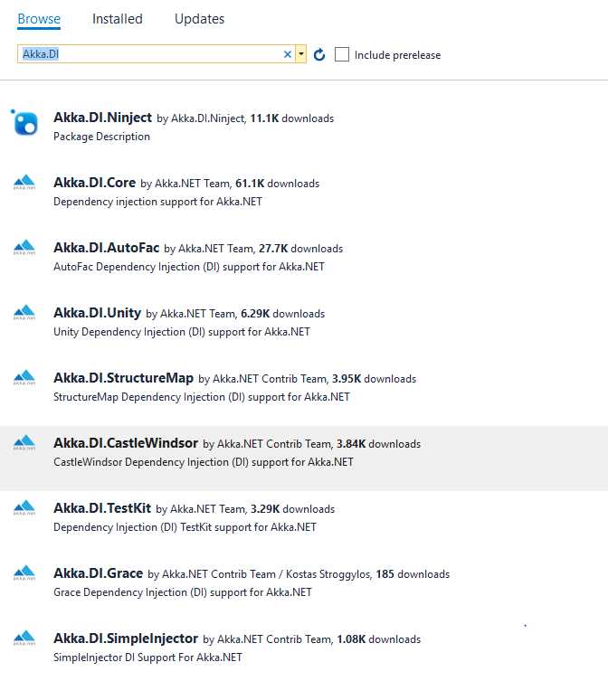Switch to the Browse tab
This screenshot has height=700, width=608.
[39, 19]
